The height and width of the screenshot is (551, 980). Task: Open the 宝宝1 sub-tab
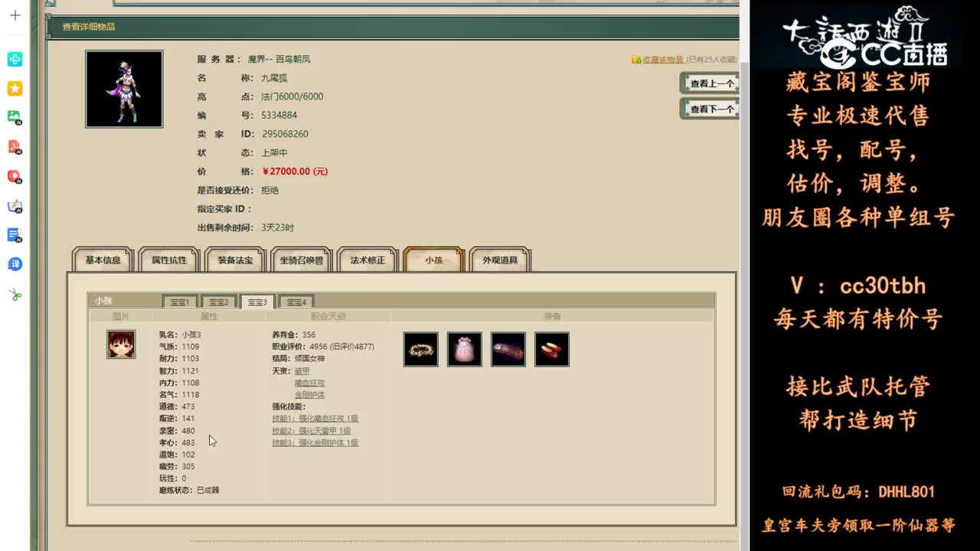pyautogui.click(x=180, y=302)
